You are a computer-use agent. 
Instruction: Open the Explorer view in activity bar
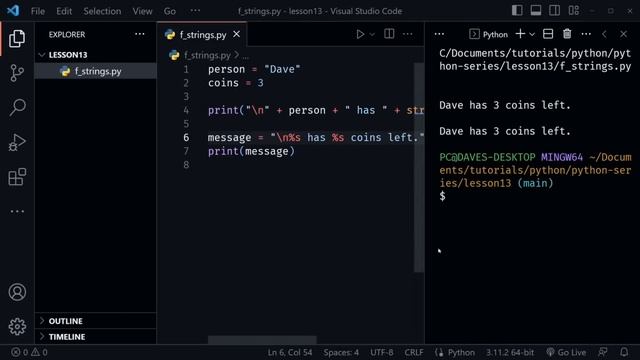click(17, 39)
